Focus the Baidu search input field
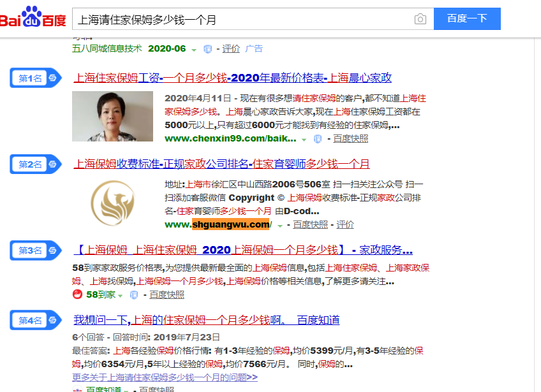Image resolution: width=541 pixels, height=392 pixels. click(x=242, y=19)
